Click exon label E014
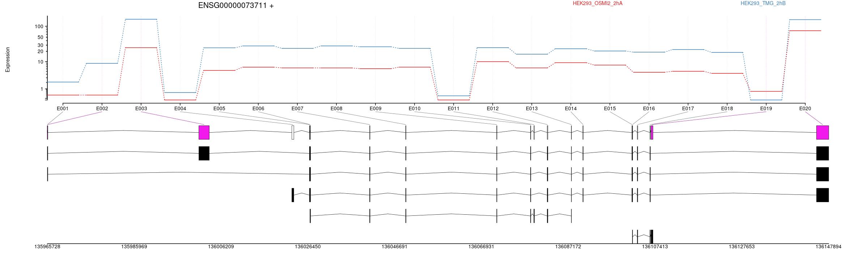Viewport: 868px width, 253px height. [571, 108]
